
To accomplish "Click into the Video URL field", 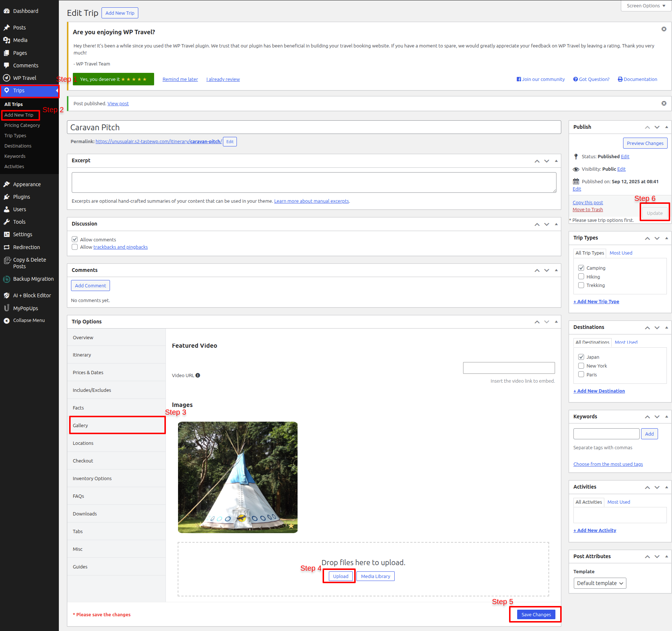I will [509, 368].
